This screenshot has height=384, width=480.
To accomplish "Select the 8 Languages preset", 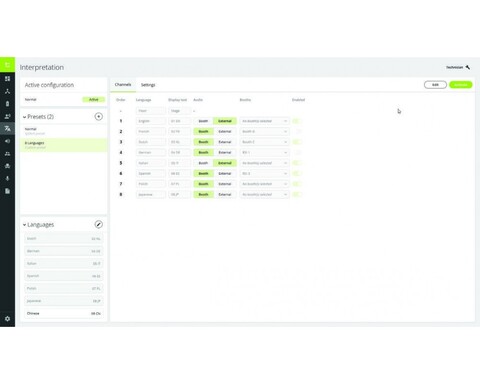I will coord(64,145).
